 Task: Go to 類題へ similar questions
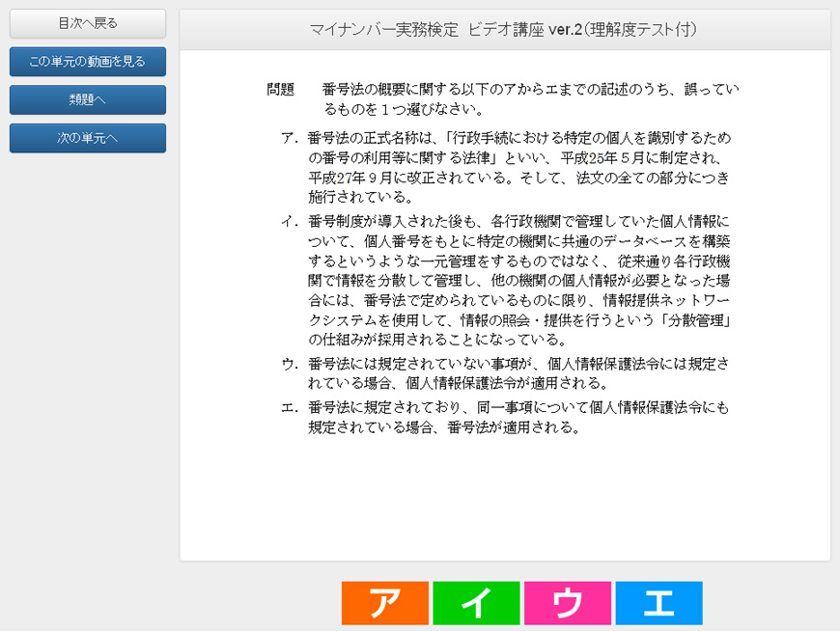click(x=87, y=99)
